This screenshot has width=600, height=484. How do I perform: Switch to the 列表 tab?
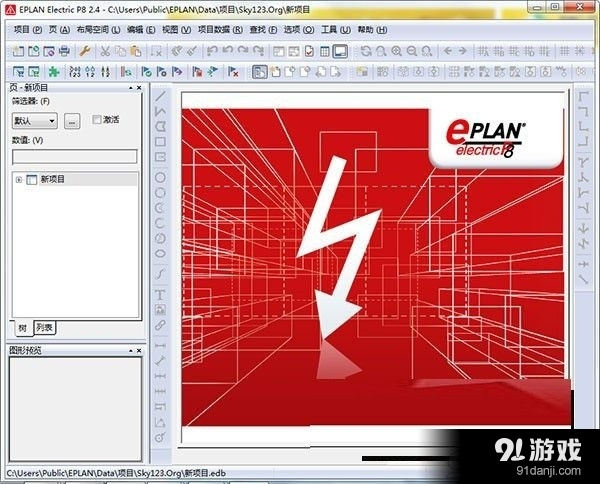(45, 327)
